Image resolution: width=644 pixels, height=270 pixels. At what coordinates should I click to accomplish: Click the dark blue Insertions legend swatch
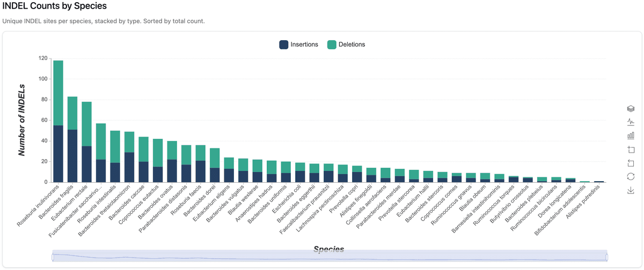point(284,44)
